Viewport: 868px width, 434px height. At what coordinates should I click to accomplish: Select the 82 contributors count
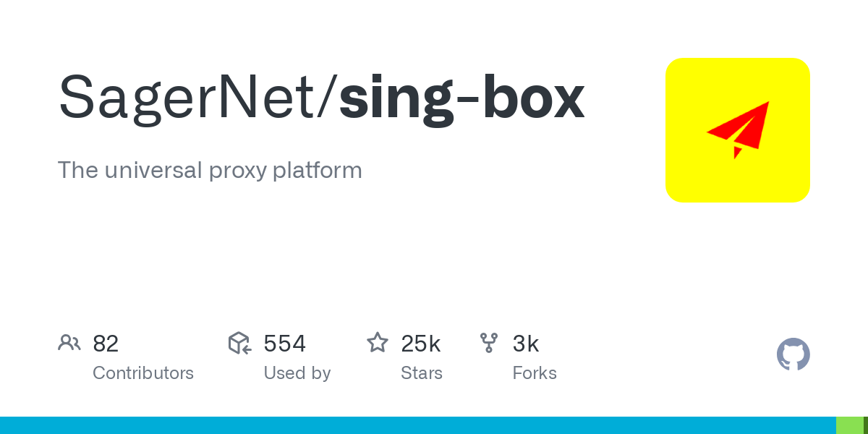(106, 344)
